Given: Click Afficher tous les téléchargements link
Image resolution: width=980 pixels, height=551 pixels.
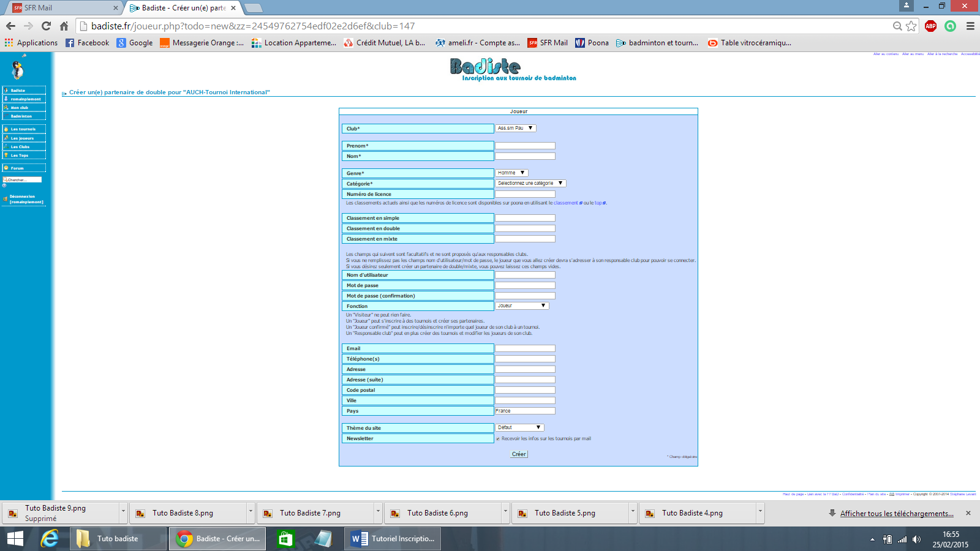Looking at the screenshot, I should click(x=897, y=513).
